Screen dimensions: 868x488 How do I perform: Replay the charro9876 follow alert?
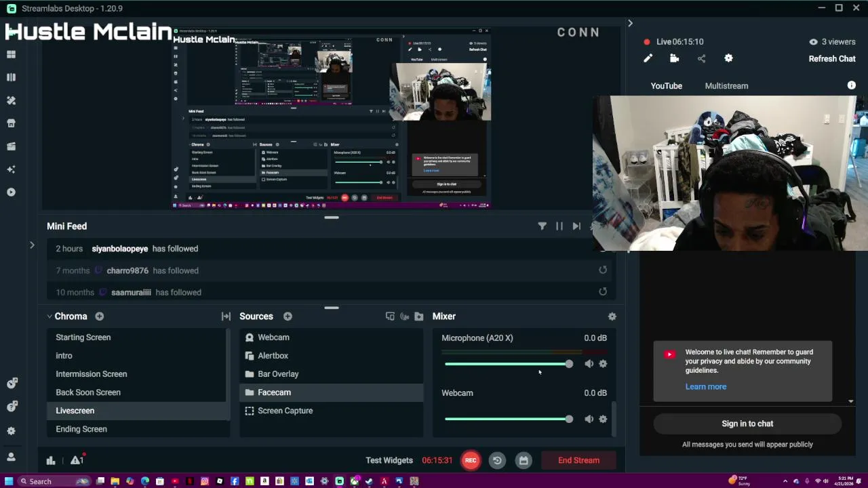[603, 270]
